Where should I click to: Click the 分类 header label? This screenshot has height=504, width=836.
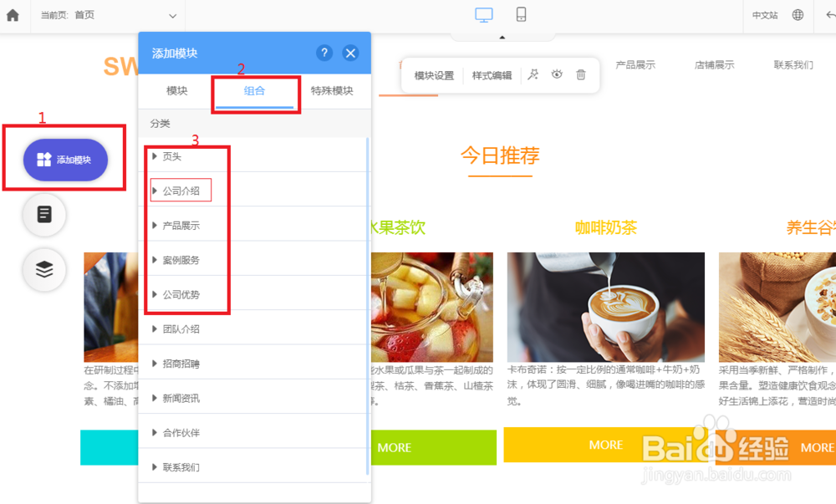[160, 124]
